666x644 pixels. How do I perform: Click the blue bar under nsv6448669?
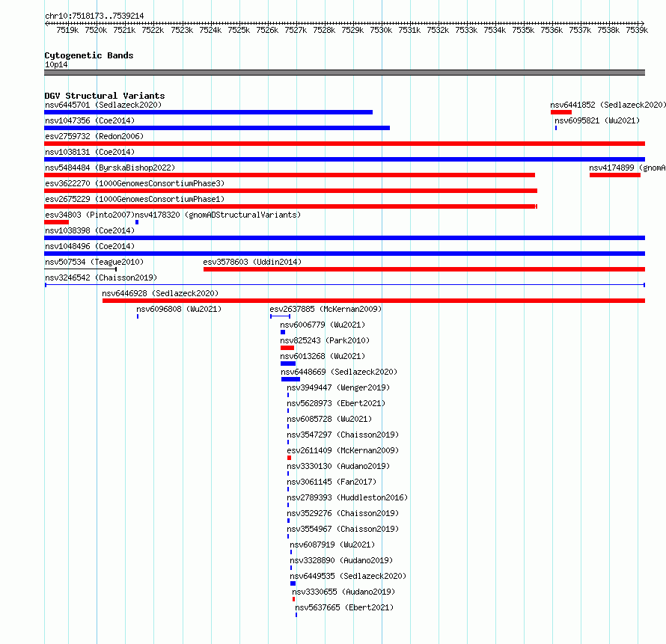[290, 379]
